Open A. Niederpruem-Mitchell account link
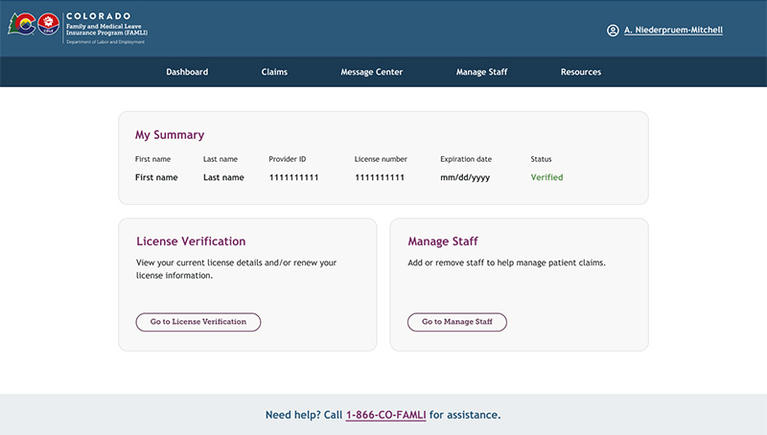Screen dimensions: 767x435 click(673, 30)
